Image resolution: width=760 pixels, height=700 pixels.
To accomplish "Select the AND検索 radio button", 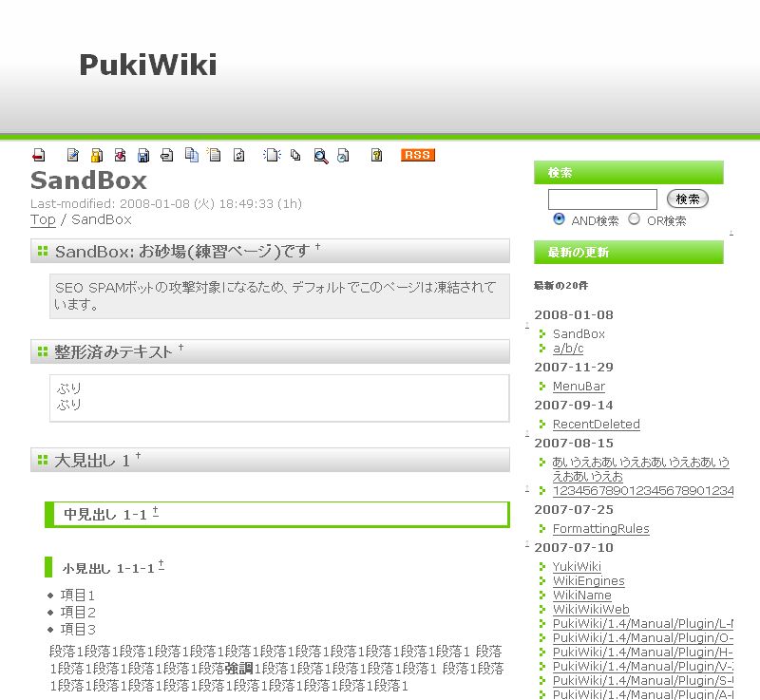I will pyautogui.click(x=559, y=219).
